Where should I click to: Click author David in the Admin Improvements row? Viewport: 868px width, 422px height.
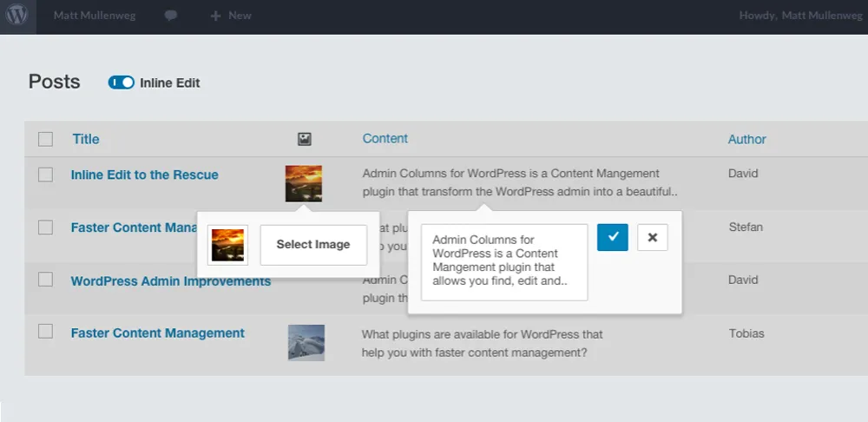(744, 280)
